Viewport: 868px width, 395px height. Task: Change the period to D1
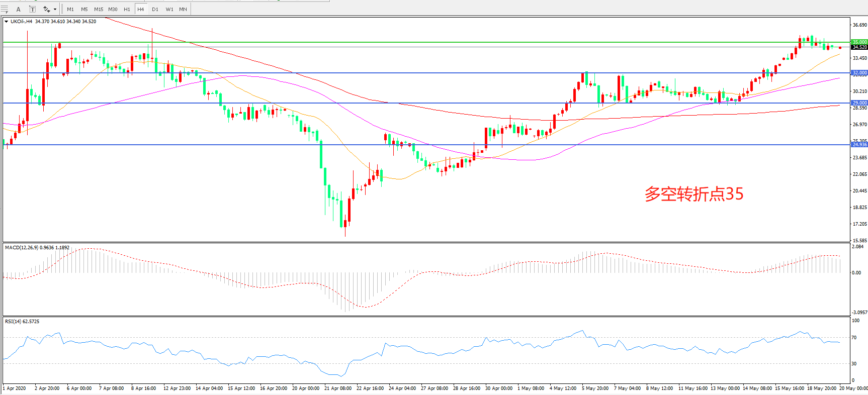[155, 9]
